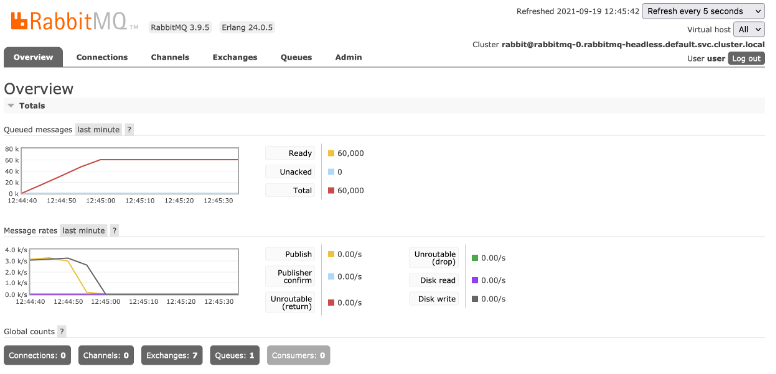Click the Queues: 1 count button

click(235, 355)
